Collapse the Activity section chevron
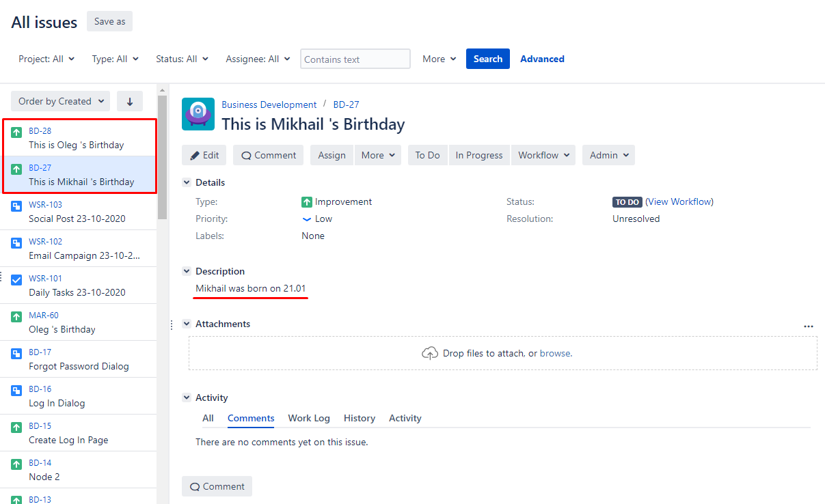Screen dimensions: 825x504 187,397
